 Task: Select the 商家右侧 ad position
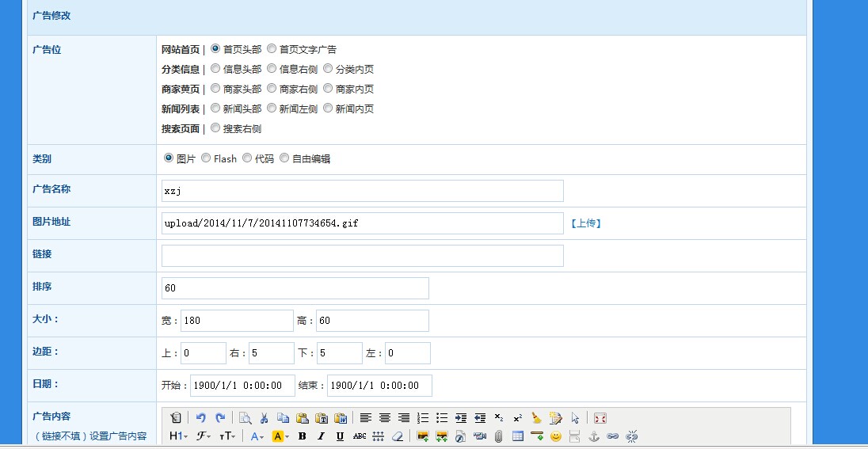coord(272,89)
